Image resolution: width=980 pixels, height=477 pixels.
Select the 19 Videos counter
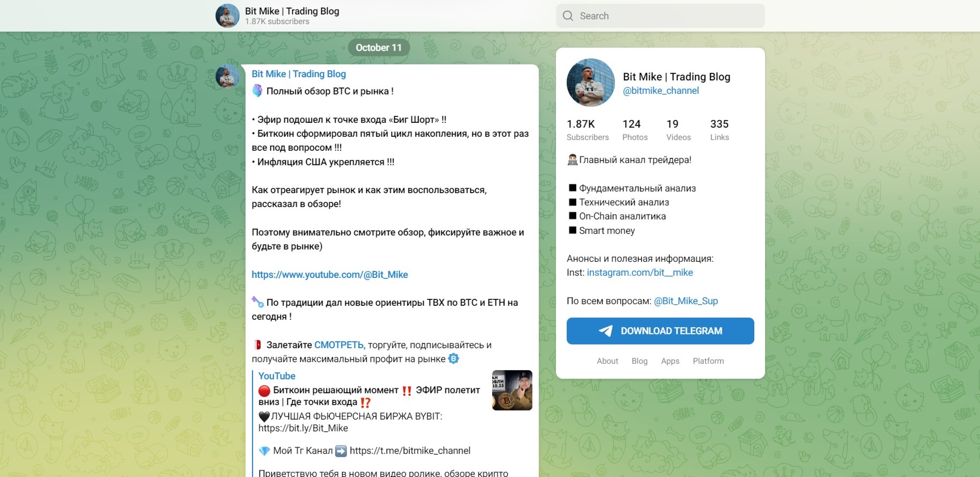(679, 130)
